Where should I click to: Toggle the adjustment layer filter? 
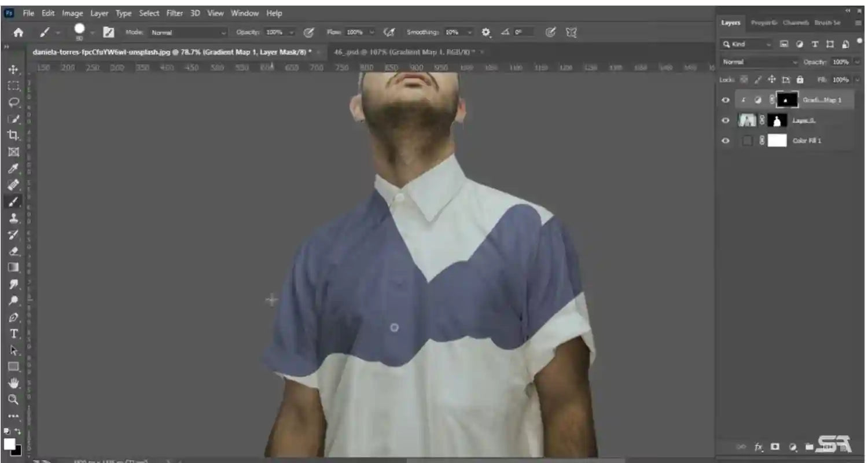point(800,44)
